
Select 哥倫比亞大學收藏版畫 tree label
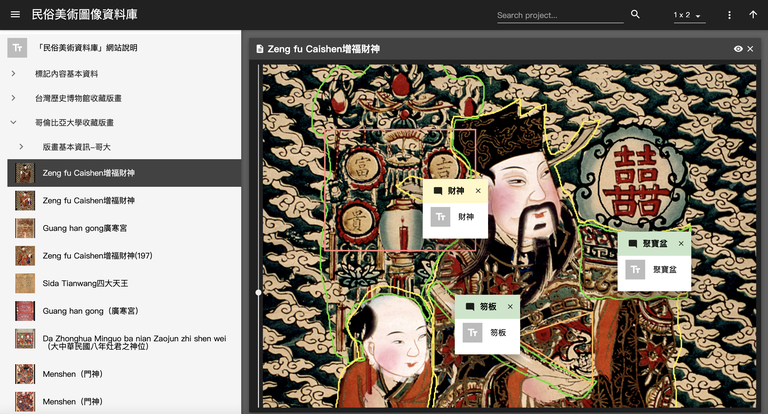coord(74,122)
